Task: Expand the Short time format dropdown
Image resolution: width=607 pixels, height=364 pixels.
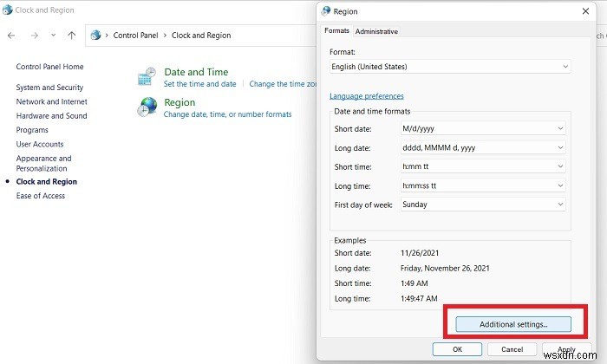Action: point(483,166)
